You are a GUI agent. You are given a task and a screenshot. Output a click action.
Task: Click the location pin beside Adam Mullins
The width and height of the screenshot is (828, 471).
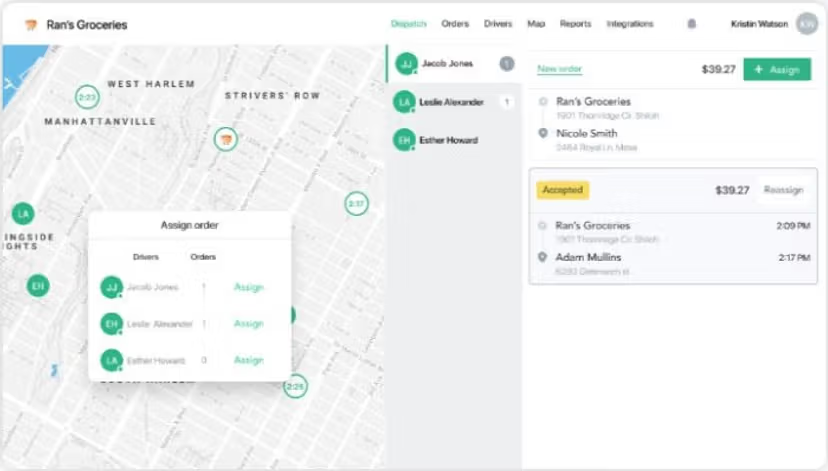point(542,257)
